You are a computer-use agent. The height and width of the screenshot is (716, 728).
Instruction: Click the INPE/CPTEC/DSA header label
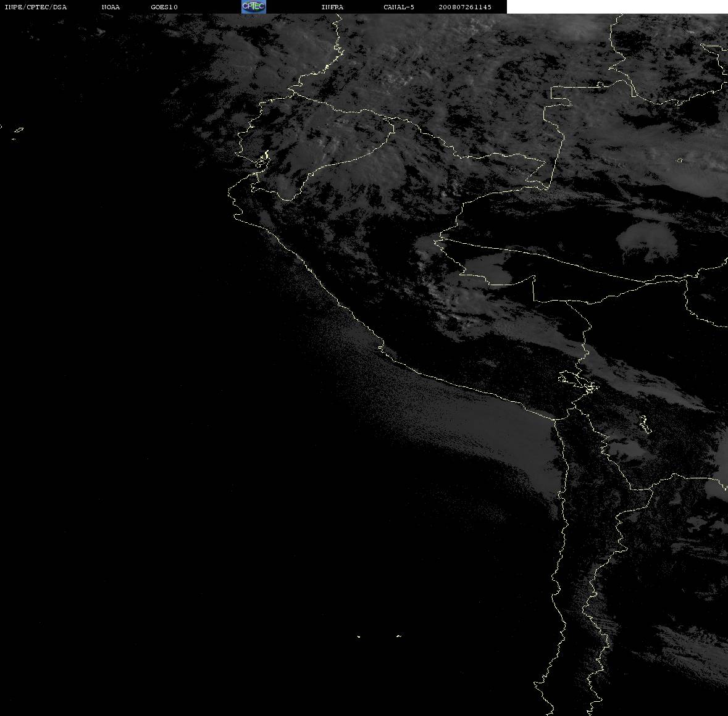36,7
